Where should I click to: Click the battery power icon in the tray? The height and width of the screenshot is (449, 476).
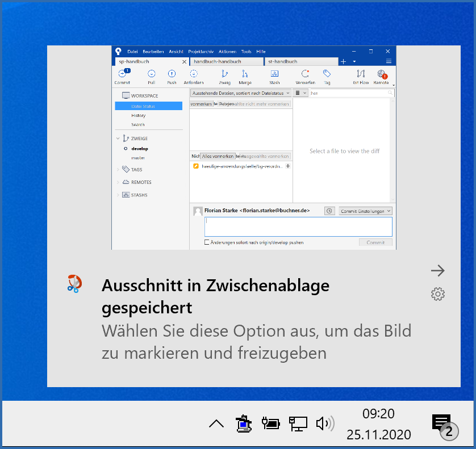pos(271,423)
